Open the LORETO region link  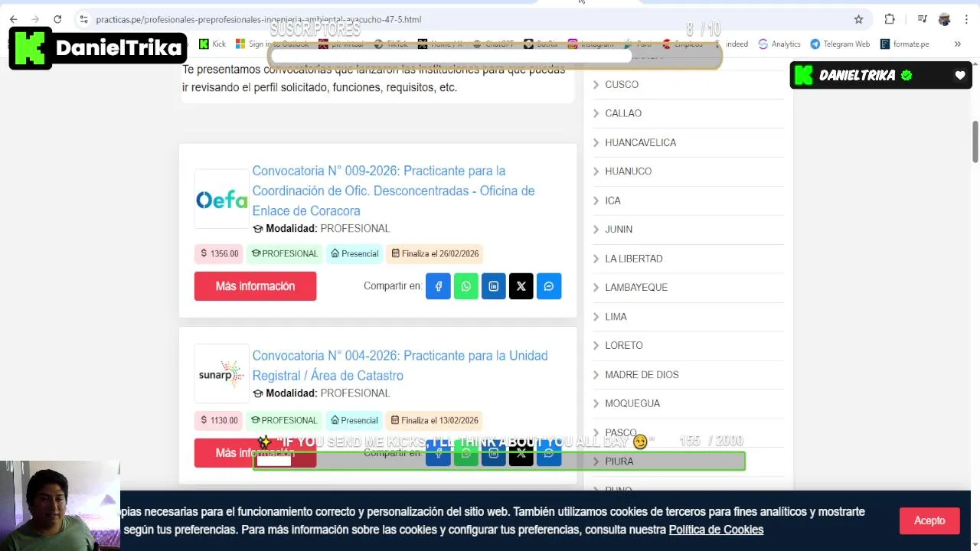tap(623, 345)
